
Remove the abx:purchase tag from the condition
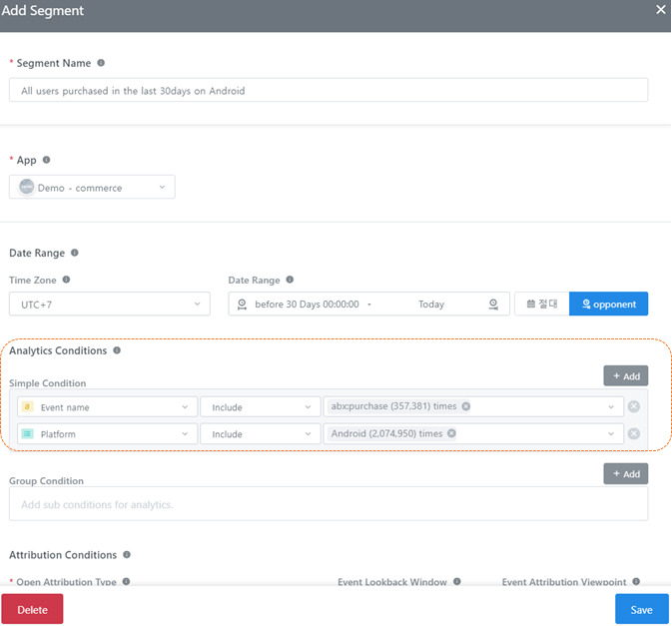(466, 406)
